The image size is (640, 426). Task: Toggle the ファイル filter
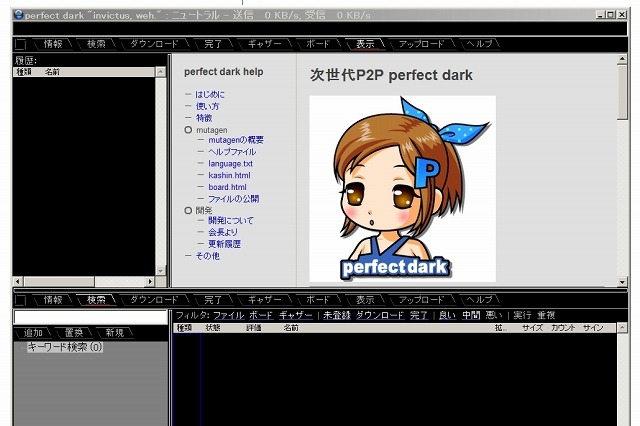[229, 315]
